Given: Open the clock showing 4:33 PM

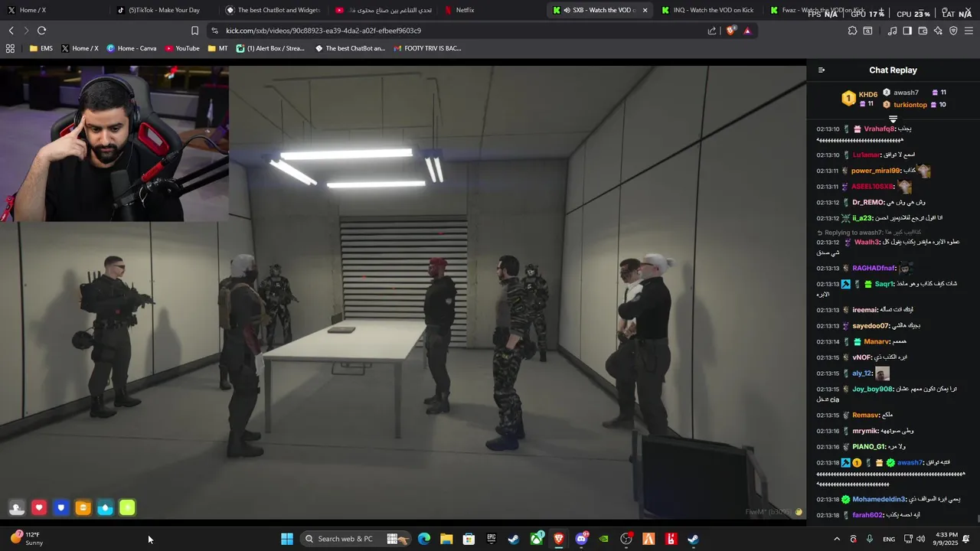Looking at the screenshot, I should [947, 539].
